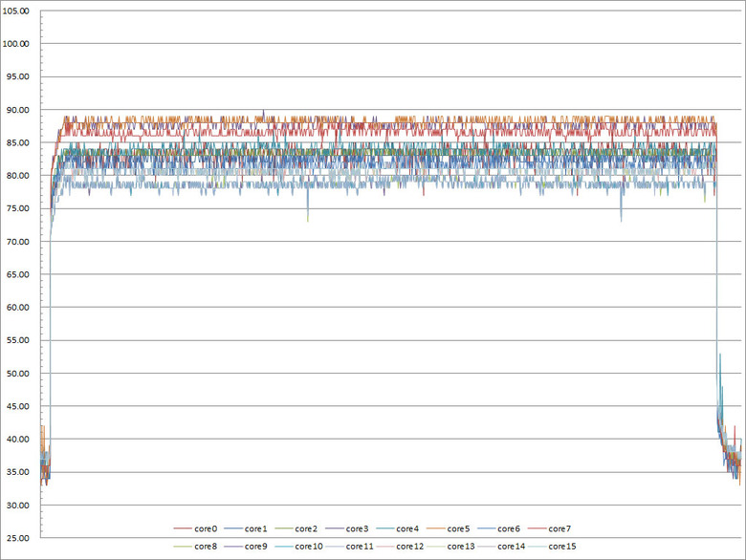The height and width of the screenshot is (560, 746).
Task: Select the core10 legend entry
Action: point(298,547)
